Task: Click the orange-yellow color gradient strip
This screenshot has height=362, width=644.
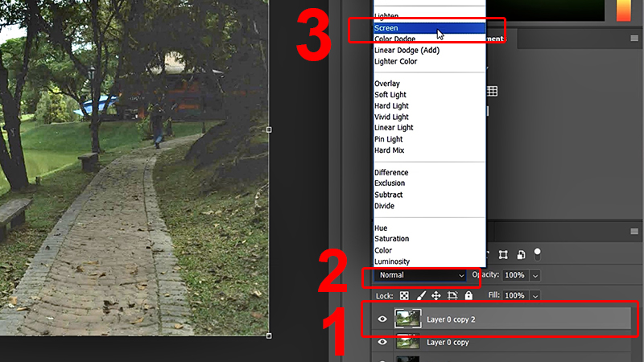Action: pyautogui.click(x=624, y=10)
